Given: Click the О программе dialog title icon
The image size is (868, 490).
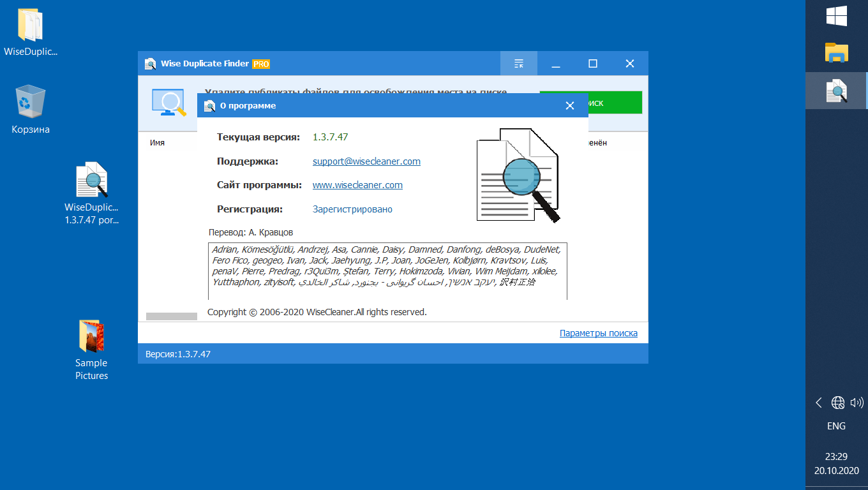Looking at the screenshot, I should 209,106.
